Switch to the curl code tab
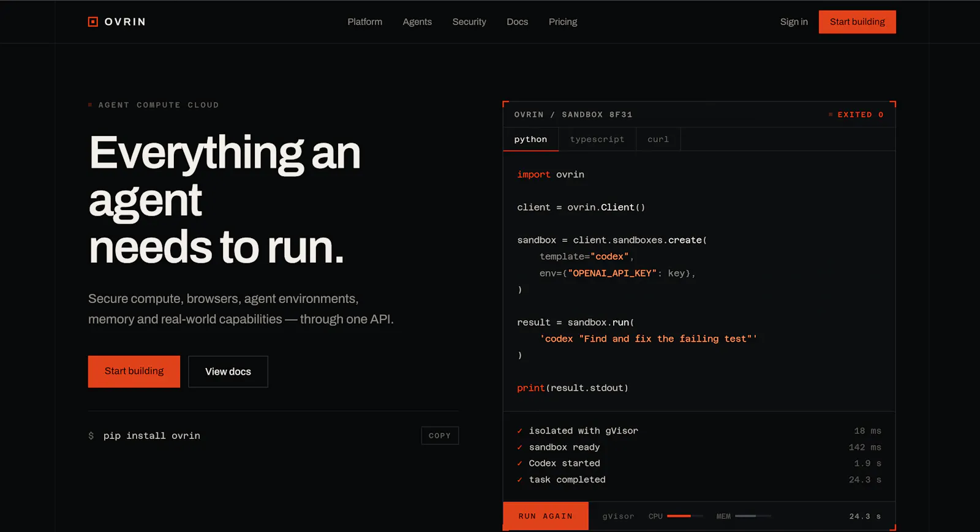 pyautogui.click(x=658, y=139)
